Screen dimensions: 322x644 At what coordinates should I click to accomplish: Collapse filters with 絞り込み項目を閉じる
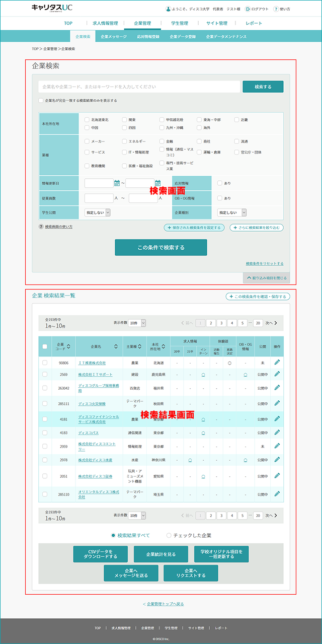[x=267, y=277]
